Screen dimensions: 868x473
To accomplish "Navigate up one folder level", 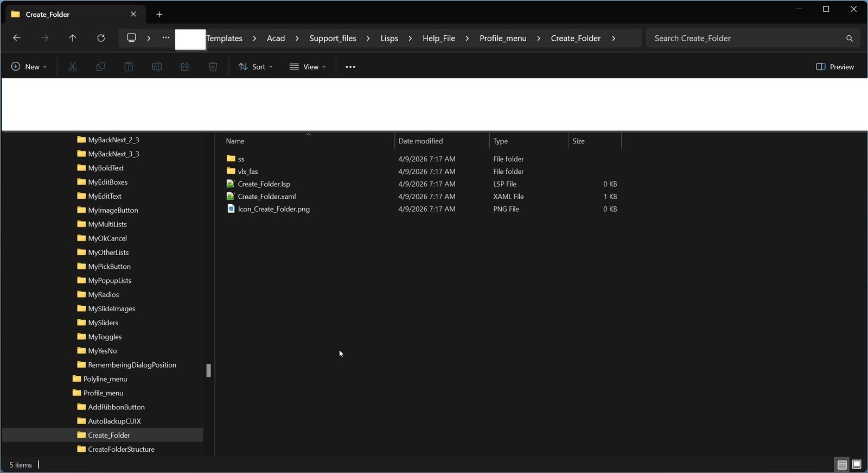I will click(x=73, y=38).
